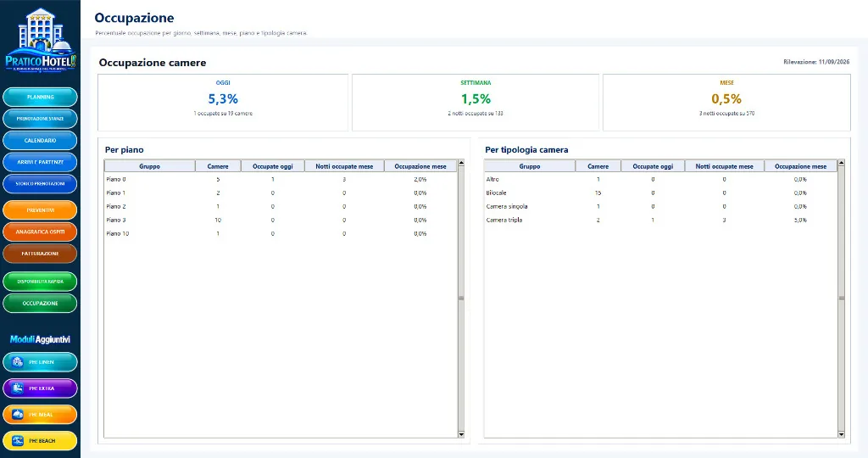The width and height of the screenshot is (868, 458).
Task: Select the Occupazione sidebar button
Action: pyautogui.click(x=40, y=304)
